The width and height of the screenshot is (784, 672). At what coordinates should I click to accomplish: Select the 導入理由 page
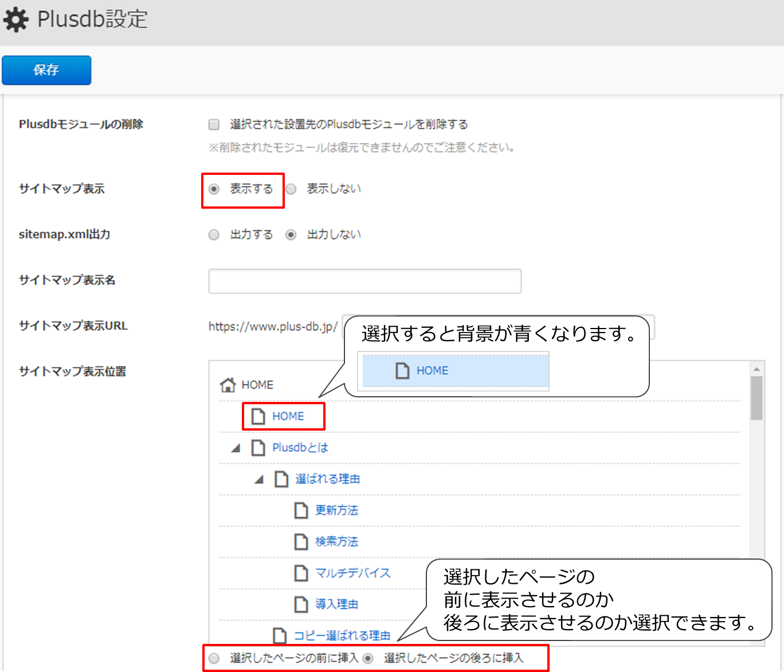click(337, 604)
